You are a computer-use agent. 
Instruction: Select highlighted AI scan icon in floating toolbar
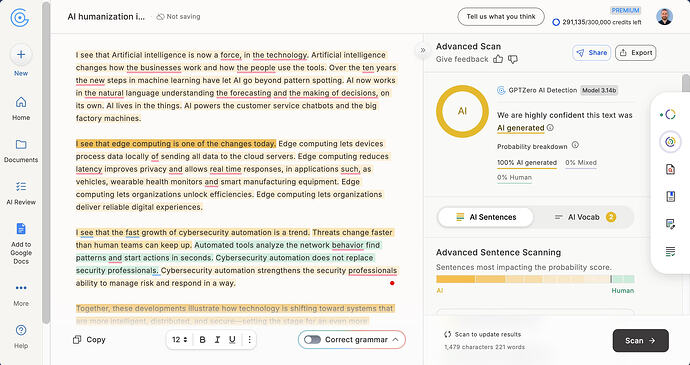(670, 142)
